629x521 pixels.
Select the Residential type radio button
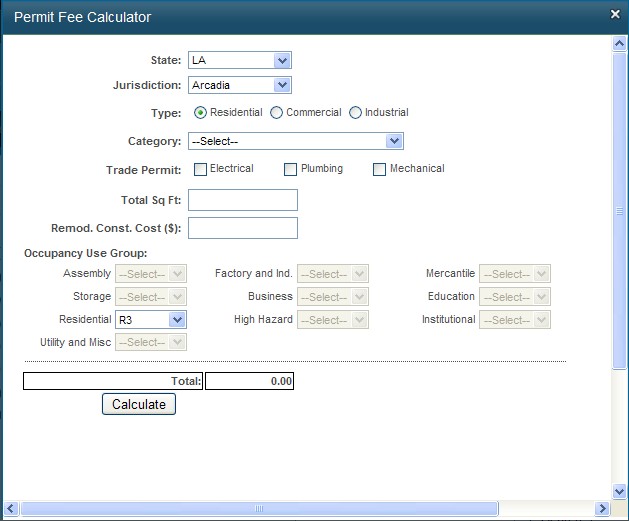tap(200, 113)
